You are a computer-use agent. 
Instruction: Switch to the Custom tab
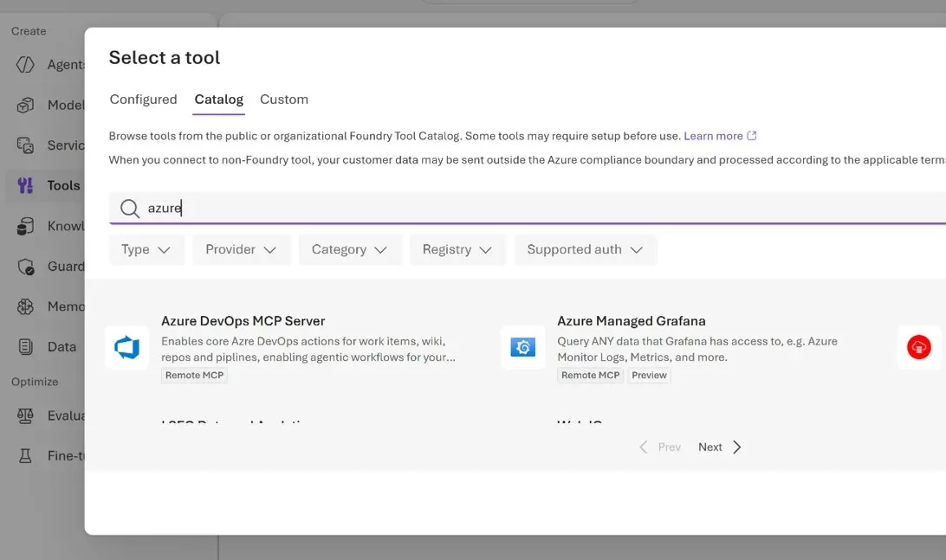point(284,100)
